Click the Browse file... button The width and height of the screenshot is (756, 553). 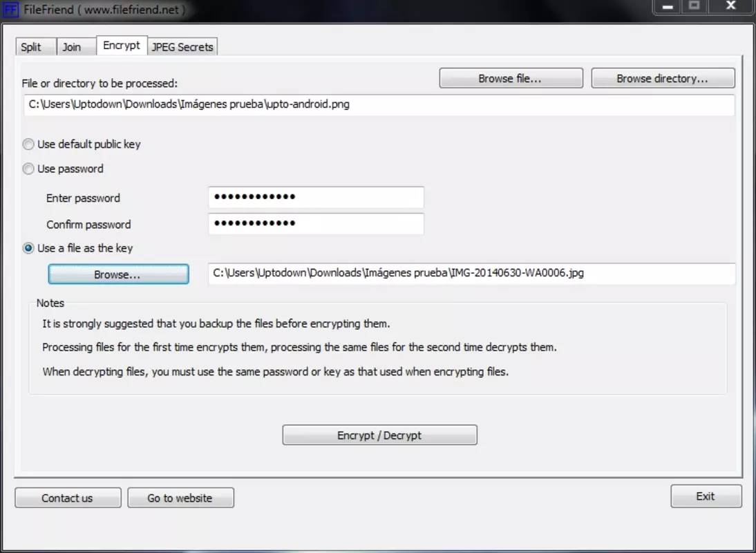point(511,78)
